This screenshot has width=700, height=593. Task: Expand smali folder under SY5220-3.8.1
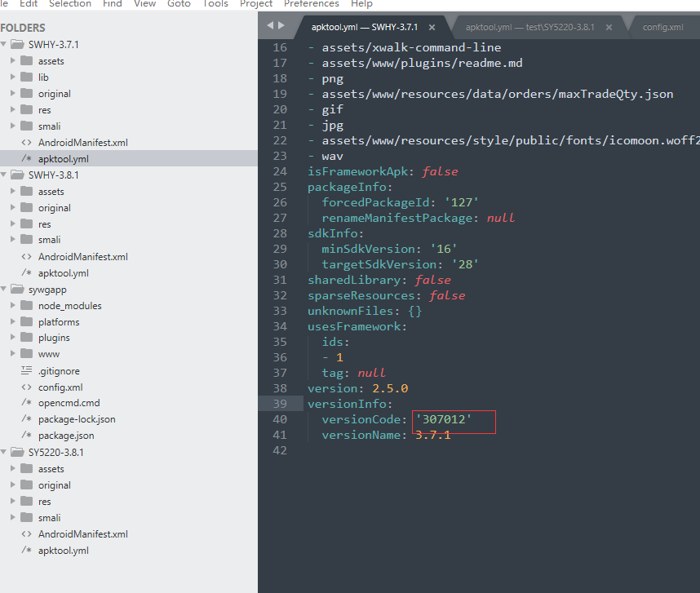click(x=13, y=517)
